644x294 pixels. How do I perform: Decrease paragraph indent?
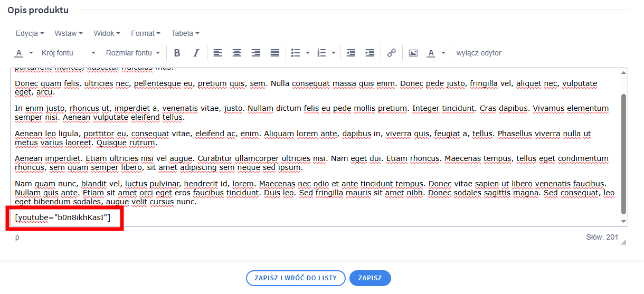coord(351,53)
